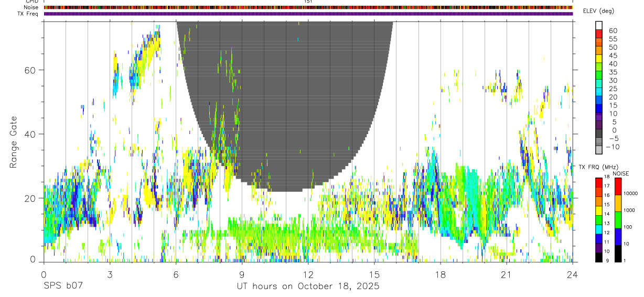Click the black swatch in NOISE scale
Screen dimensions: 644x297
click(618, 254)
